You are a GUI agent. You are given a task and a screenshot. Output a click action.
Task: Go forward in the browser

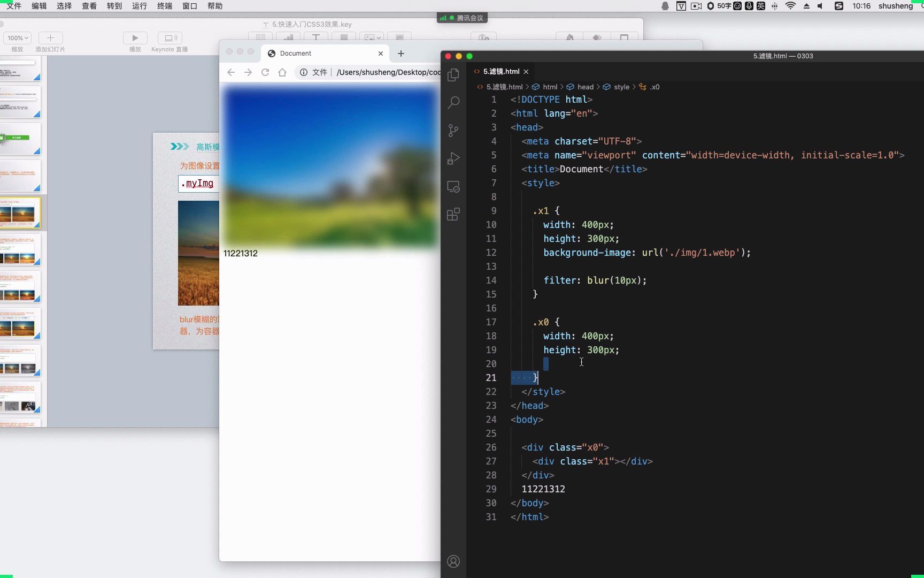pyautogui.click(x=248, y=72)
